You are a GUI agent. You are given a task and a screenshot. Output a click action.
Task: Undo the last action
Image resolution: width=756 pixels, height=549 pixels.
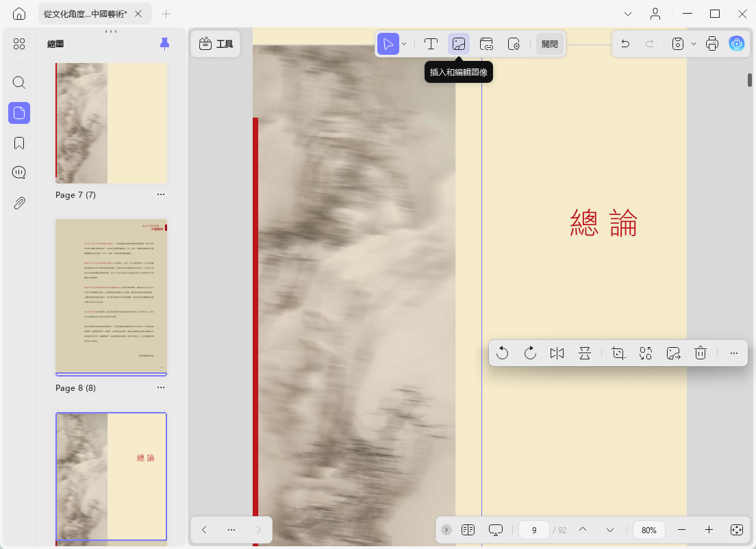coord(625,44)
